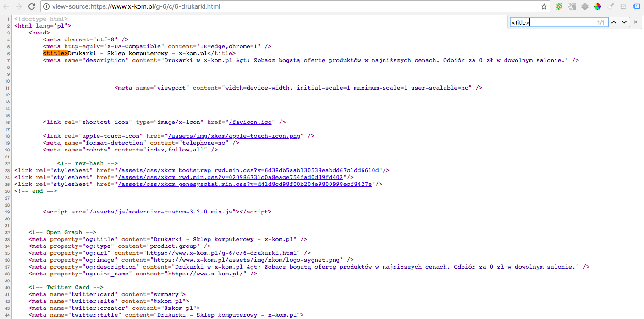Jump to previous find result
Image resolution: width=644 pixels, height=319 pixels.
[x=614, y=22]
